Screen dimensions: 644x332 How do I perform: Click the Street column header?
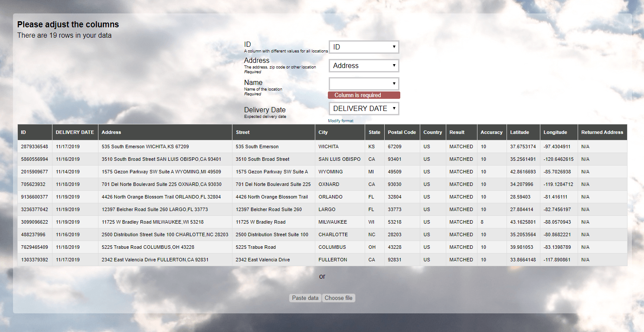coord(243,132)
